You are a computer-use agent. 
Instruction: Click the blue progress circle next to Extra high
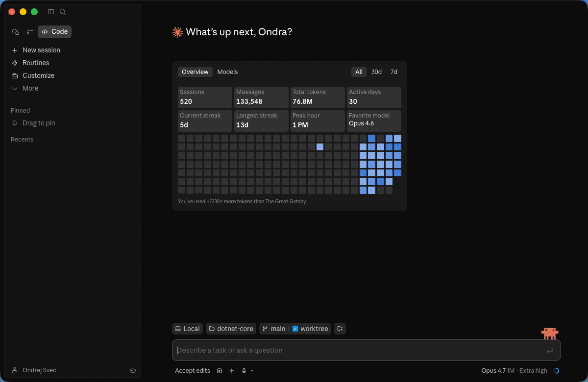556,371
